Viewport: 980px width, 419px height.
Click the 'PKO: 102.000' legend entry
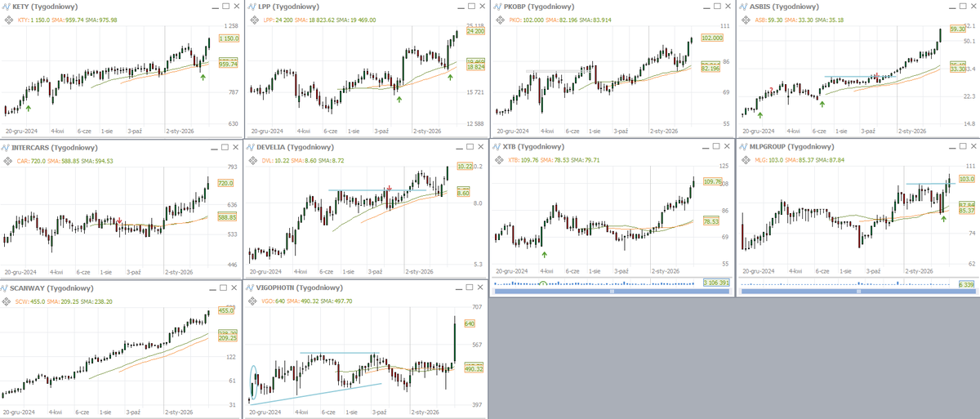tap(525, 20)
